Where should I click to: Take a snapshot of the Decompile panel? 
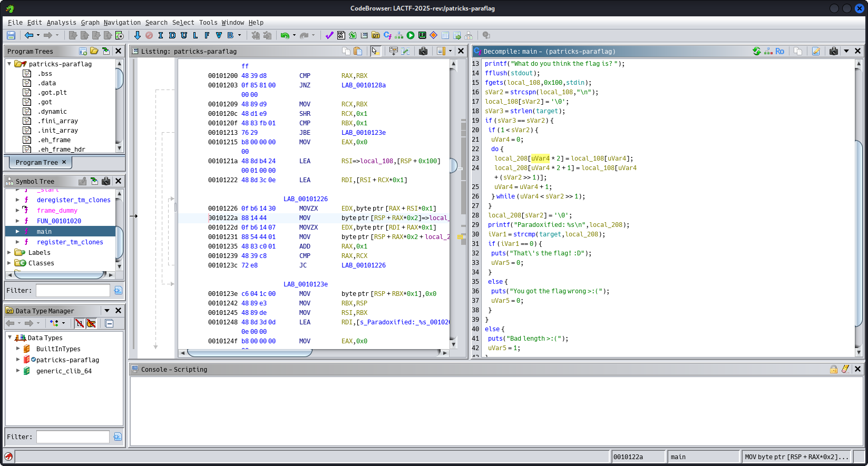[x=833, y=51]
